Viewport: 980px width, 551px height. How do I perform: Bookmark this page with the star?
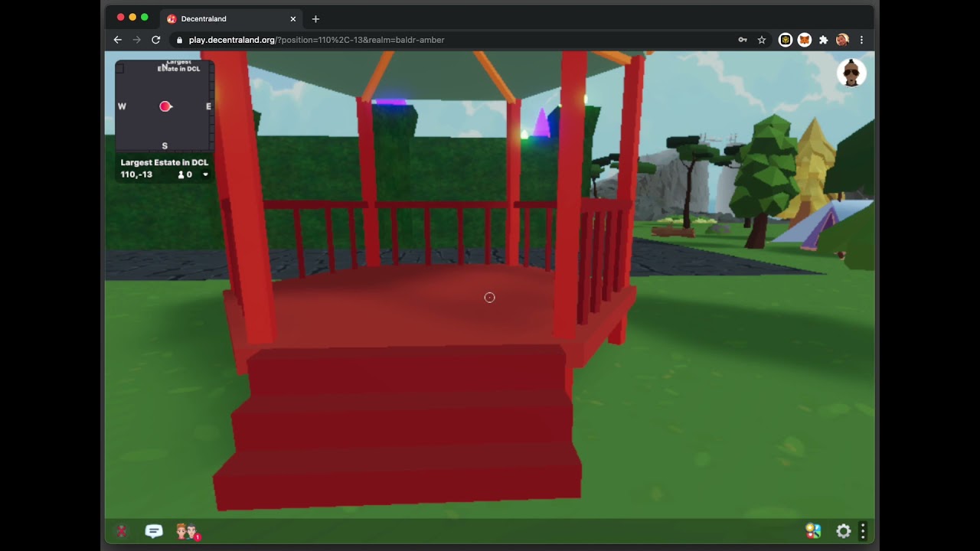point(762,40)
